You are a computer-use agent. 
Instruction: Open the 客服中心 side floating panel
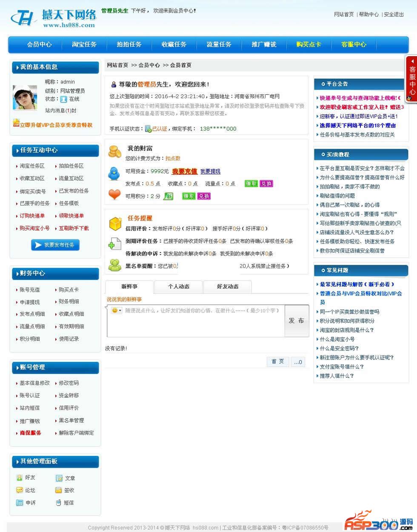tap(411, 80)
